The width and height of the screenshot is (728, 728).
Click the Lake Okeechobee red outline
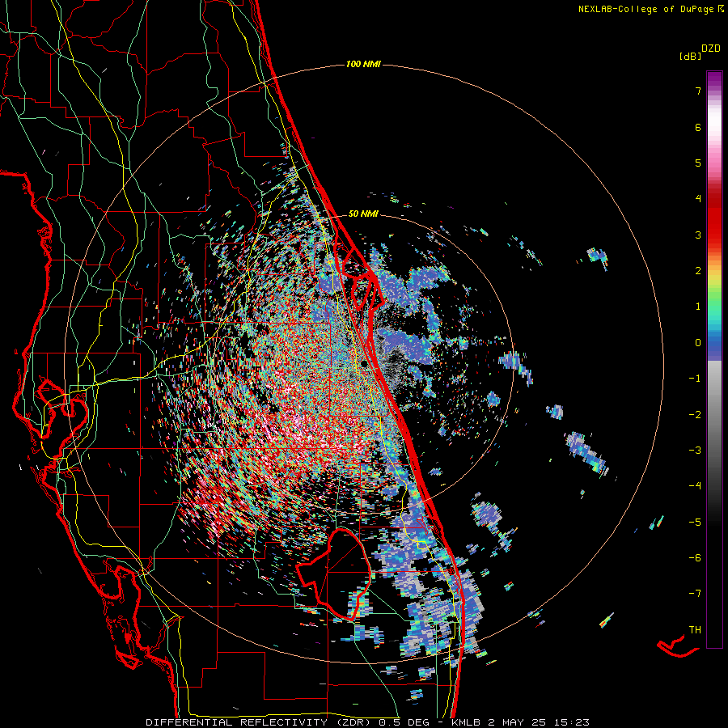(334, 574)
